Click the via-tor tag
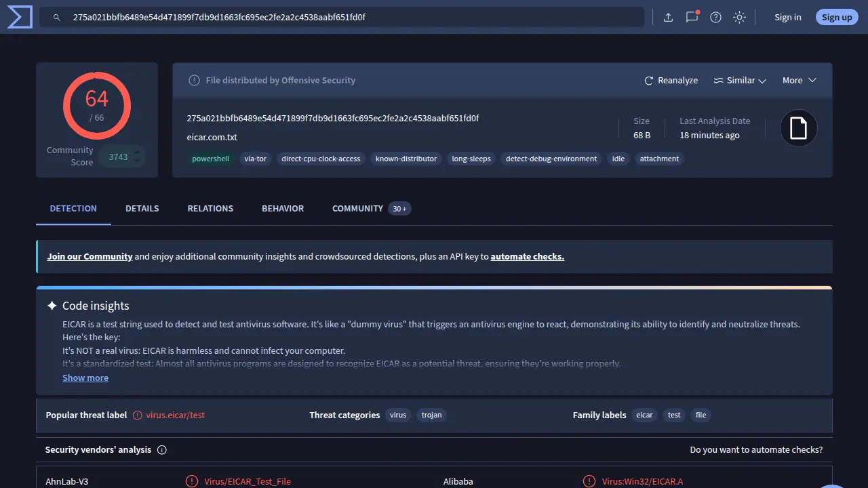Screen dimensions: 868x488 click(x=256, y=159)
